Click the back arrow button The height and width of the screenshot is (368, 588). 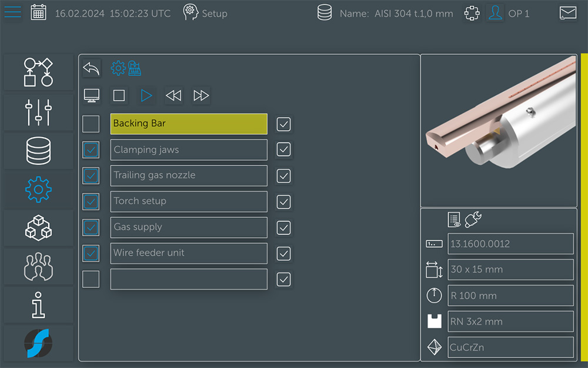[x=91, y=68]
